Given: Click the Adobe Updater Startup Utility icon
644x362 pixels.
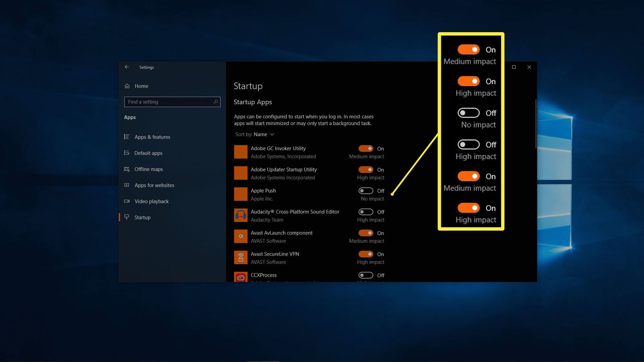Looking at the screenshot, I should tap(240, 173).
